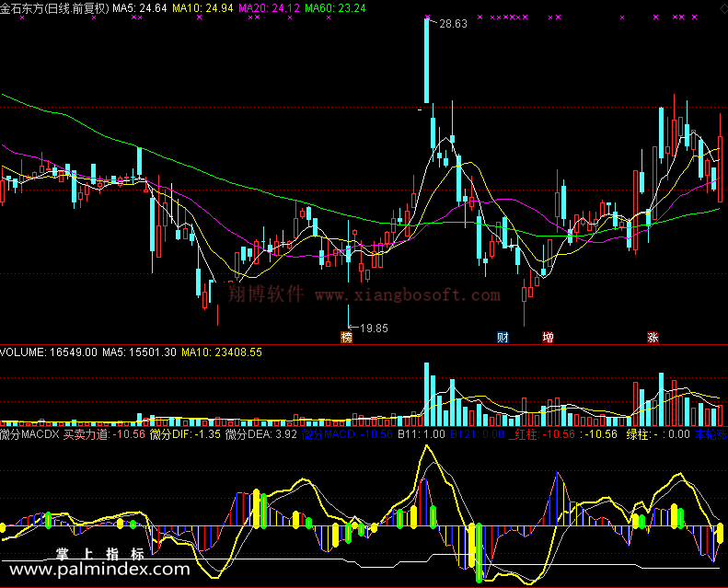Click the B121: 0.00 label

pos(478,434)
